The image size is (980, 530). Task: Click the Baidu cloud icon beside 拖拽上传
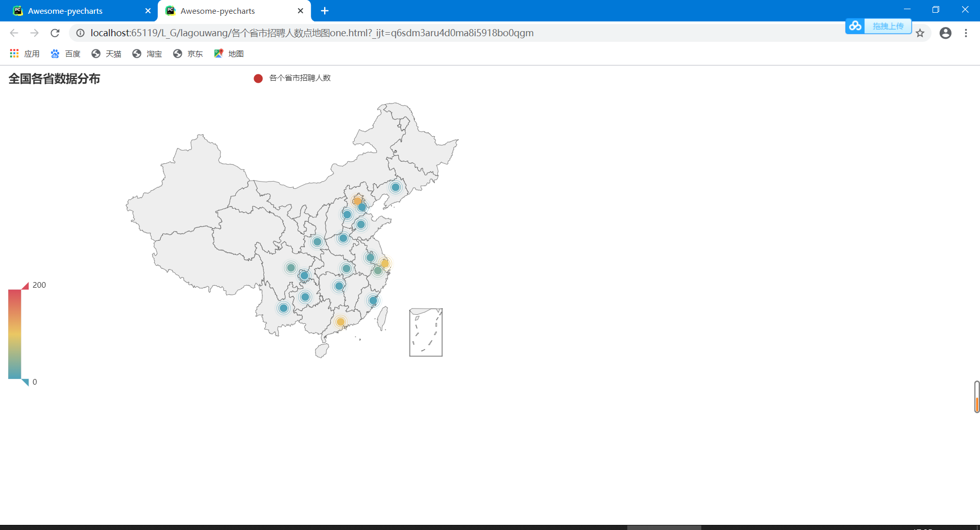pos(855,26)
